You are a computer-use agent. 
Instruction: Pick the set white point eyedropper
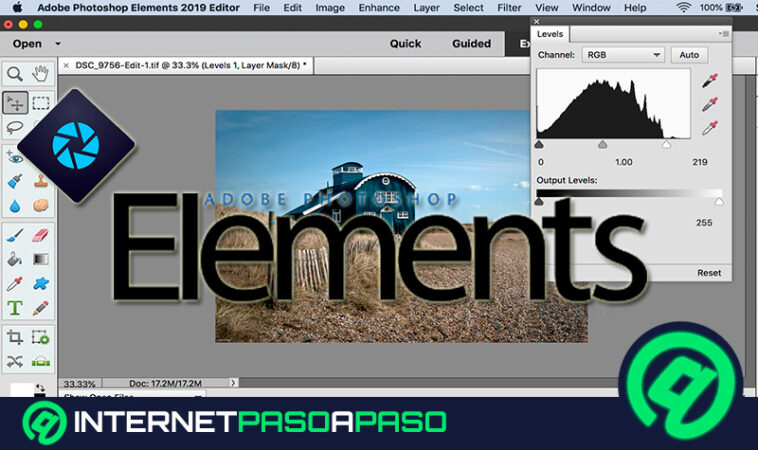click(709, 128)
